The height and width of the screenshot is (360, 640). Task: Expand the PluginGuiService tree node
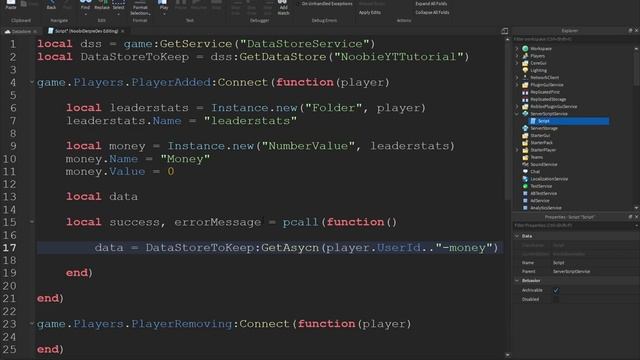pyautogui.click(x=517, y=85)
